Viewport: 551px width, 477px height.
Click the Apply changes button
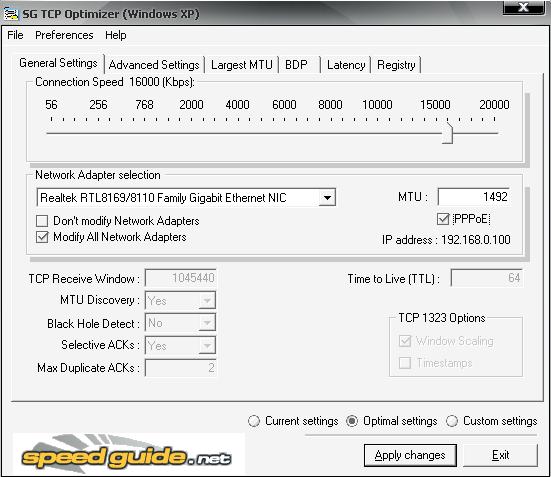click(x=410, y=455)
